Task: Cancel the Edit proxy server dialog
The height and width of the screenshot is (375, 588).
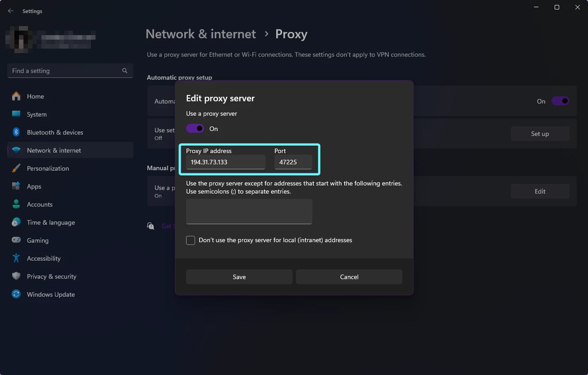Action: 349,277
